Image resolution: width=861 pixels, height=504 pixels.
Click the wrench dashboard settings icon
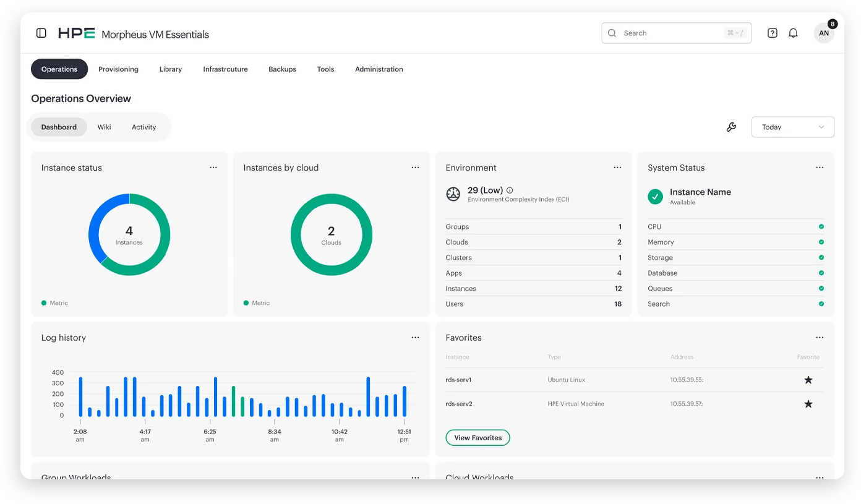click(731, 127)
